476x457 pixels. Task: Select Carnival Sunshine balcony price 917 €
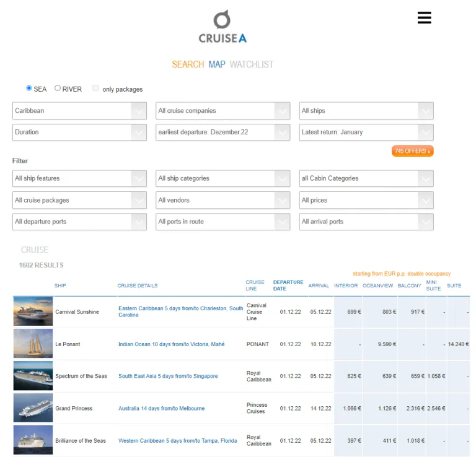coord(418,312)
